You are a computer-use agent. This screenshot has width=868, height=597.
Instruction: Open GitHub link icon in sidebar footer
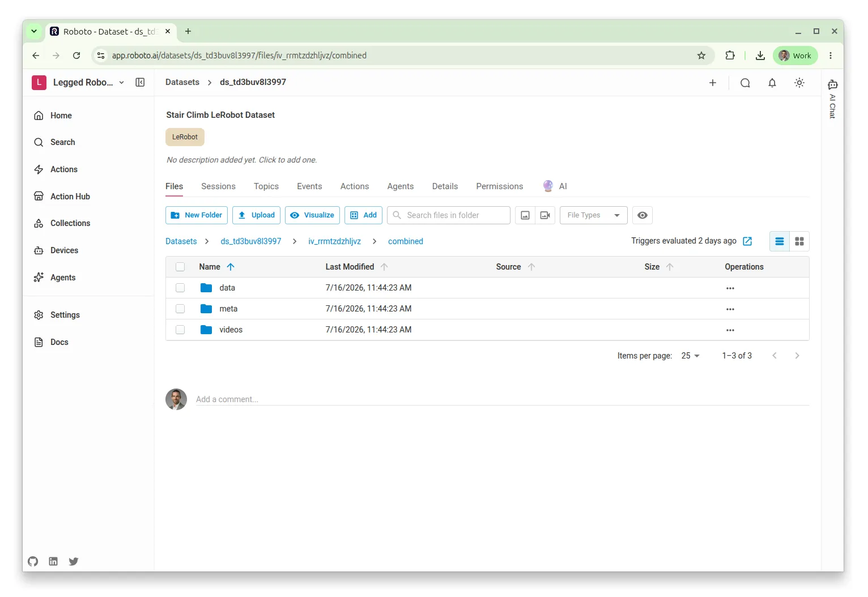pyautogui.click(x=33, y=561)
